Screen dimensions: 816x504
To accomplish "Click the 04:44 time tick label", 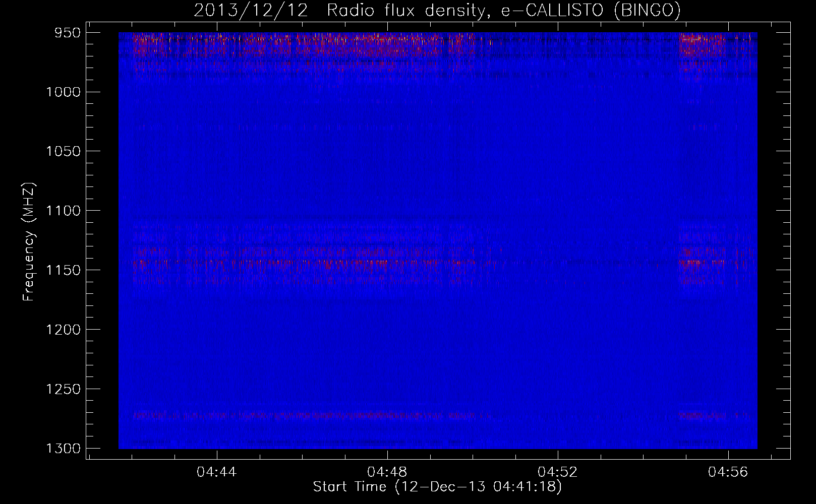I will (x=217, y=472).
